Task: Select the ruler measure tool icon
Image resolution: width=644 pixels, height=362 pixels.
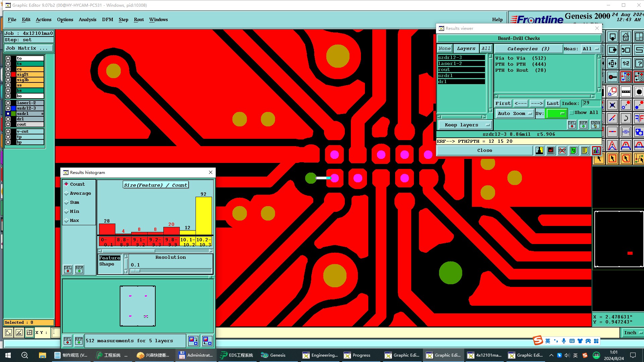Action: tap(626, 91)
